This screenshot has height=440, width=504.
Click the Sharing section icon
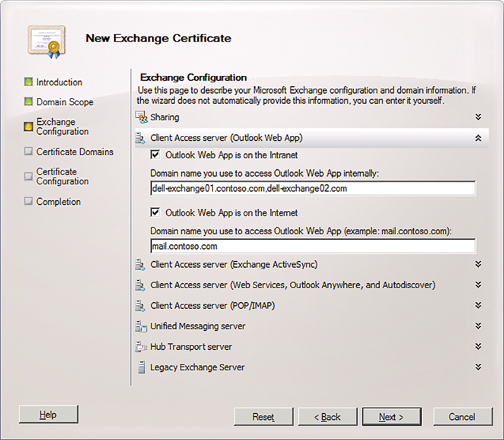(x=141, y=117)
